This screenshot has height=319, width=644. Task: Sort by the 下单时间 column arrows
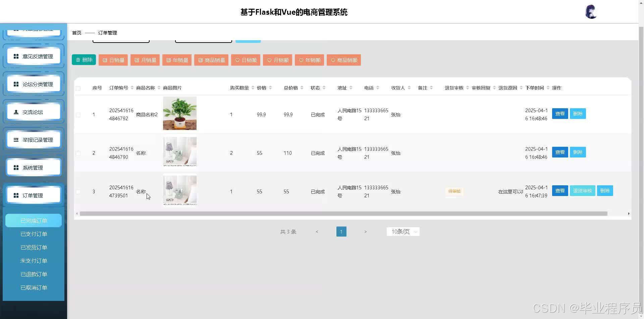[x=548, y=88]
